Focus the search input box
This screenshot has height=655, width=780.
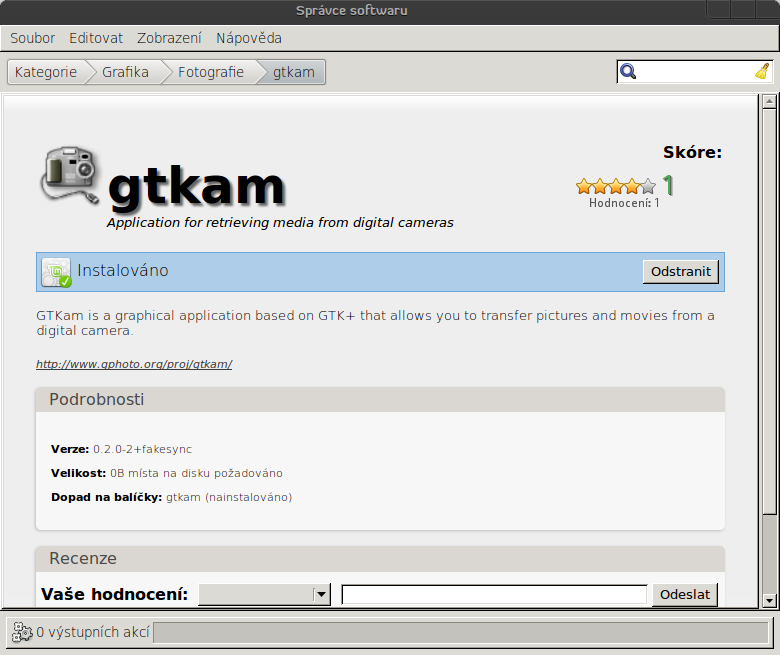(695, 72)
